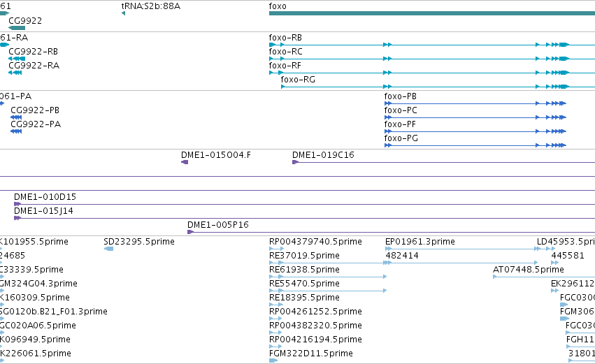Click the FGM322D11.5prime arrow glyph
This screenshot has height=364, width=595.
coord(273,361)
